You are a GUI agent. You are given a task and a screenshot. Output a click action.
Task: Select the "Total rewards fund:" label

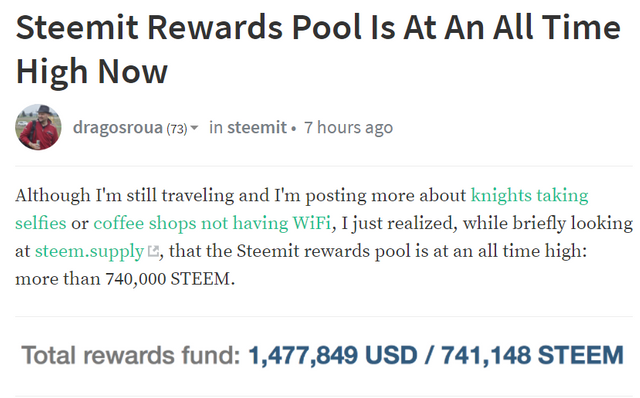click(x=131, y=355)
